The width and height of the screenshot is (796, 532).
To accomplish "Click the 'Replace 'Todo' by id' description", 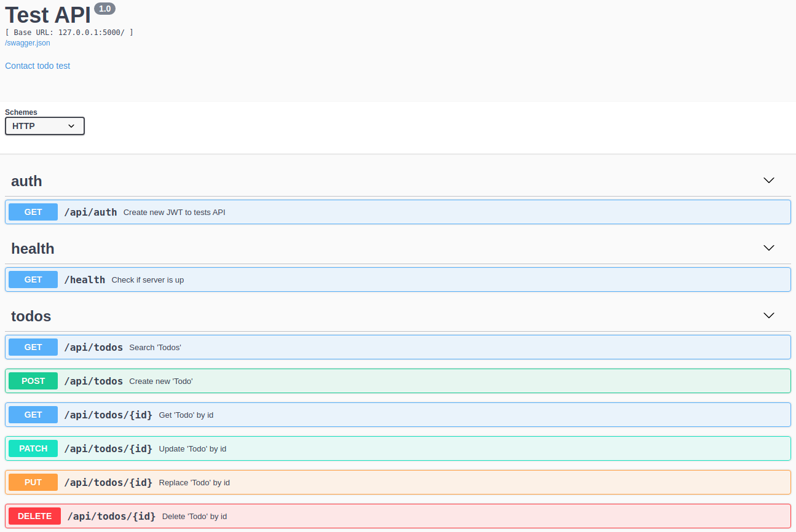I will [x=194, y=483].
